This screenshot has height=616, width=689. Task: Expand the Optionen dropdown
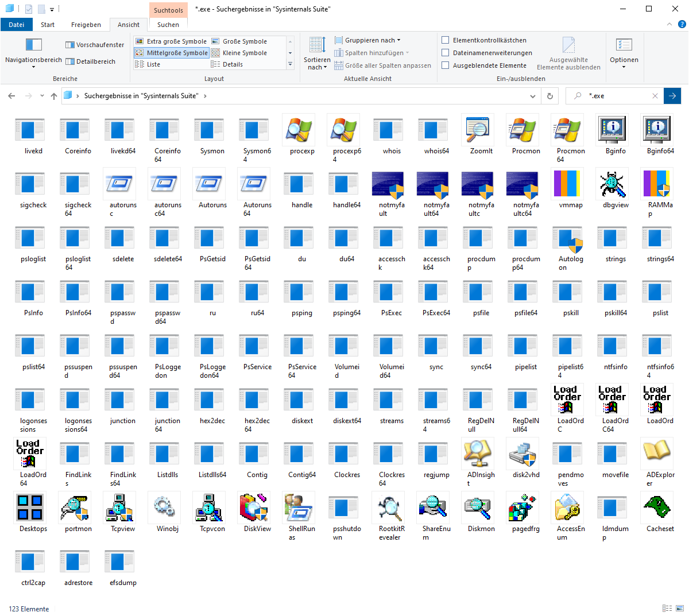(x=624, y=53)
